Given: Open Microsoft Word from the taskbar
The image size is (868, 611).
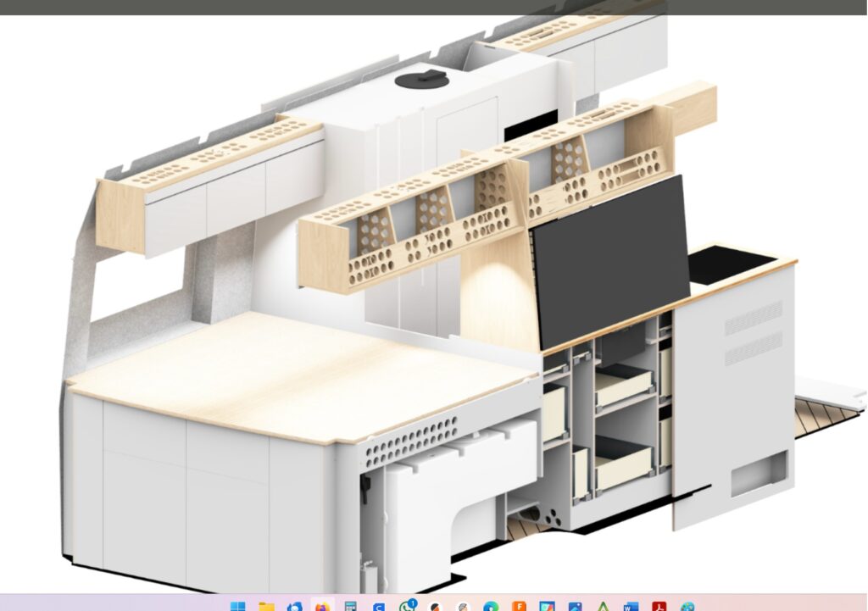Looking at the screenshot, I should 631,607.
